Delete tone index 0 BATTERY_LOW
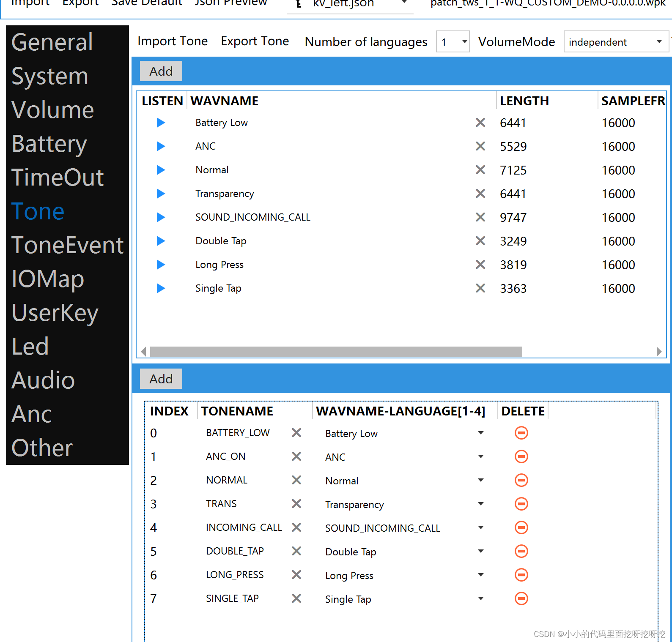 (x=521, y=433)
